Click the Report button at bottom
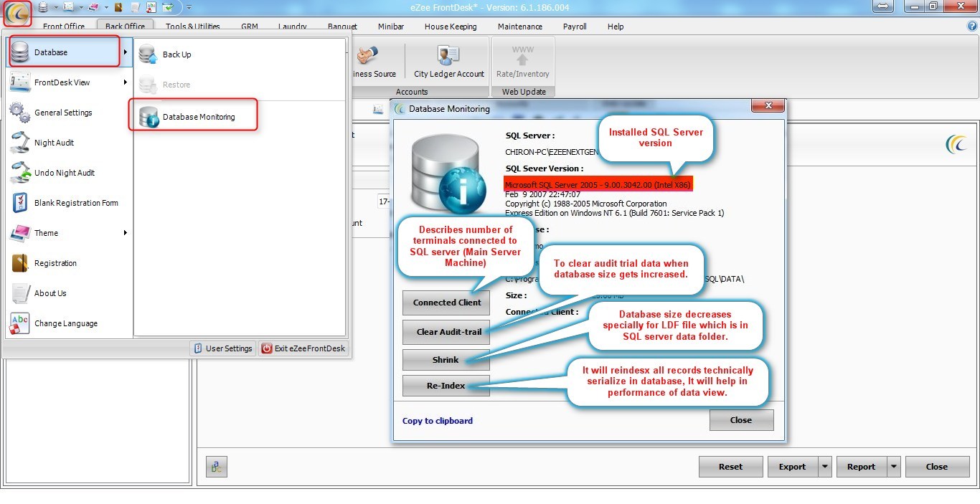This screenshot has height=504, width=980. point(861,467)
